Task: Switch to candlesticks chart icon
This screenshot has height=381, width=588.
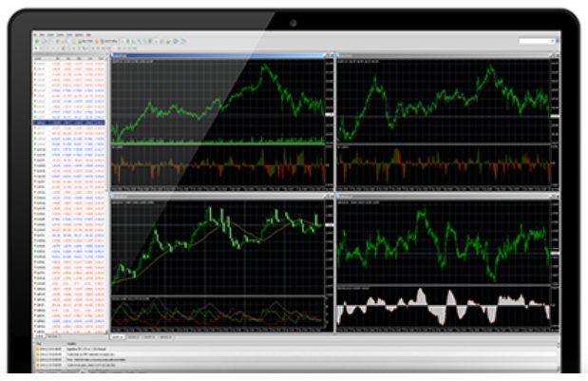Action: [x=128, y=41]
